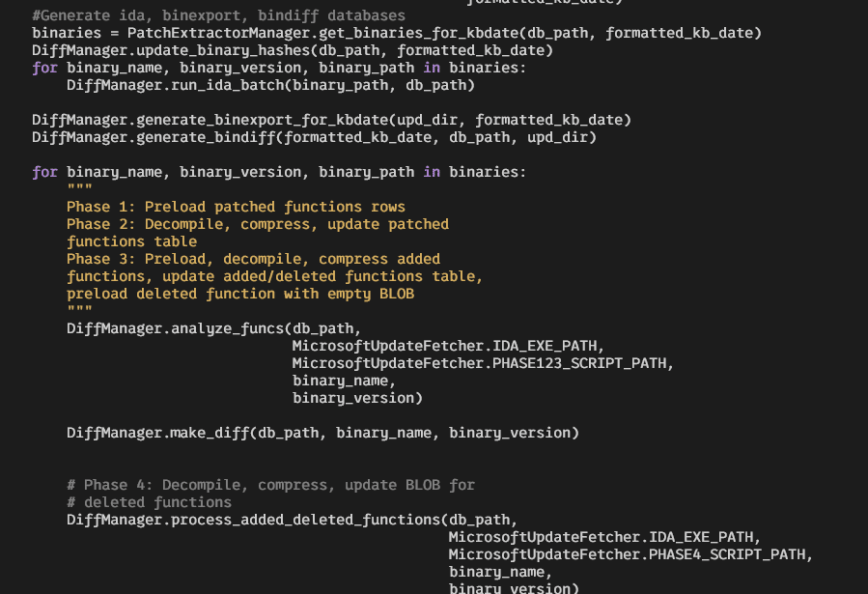The height and width of the screenshot is (594, 868).
Task: Click the "preload deleted function with empty BLOB" line
Action: (x=239, y=294)
